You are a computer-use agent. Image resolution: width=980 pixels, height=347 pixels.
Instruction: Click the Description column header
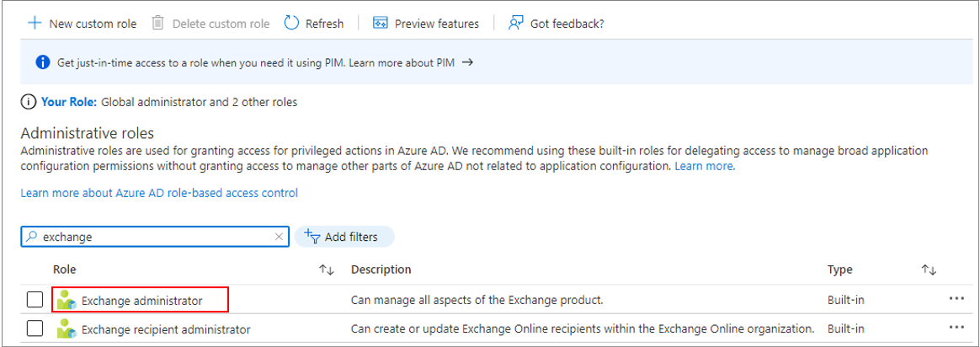381,270
